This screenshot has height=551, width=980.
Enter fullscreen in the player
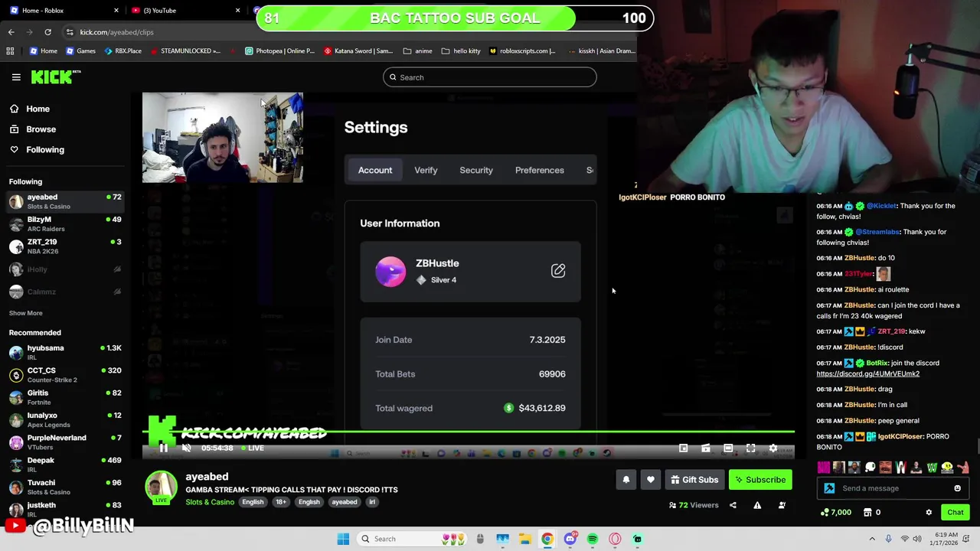click(750, 448)
